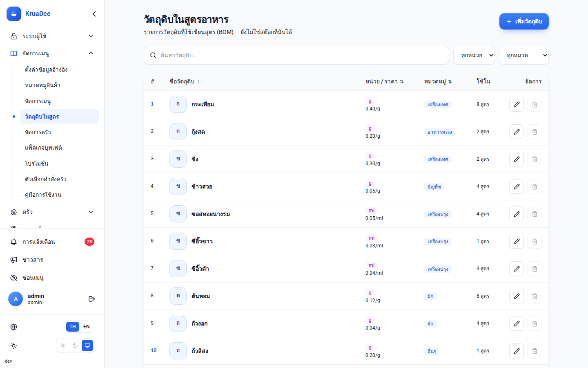Image resolution: width=588 pixels, height=368 pixels.
Task: Open the ทุกหมวด category filter dropdown
Action: coord(524,55)
